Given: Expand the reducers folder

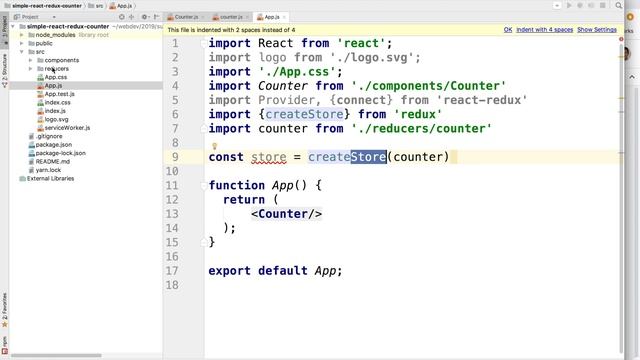Looking at the screenshot, I should point(30,69).
